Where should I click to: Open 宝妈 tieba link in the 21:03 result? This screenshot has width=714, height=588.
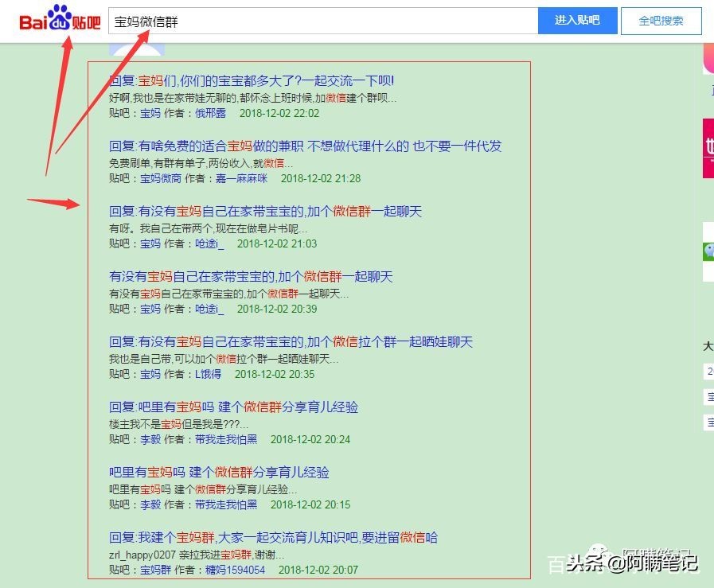[x=150, y=243]
